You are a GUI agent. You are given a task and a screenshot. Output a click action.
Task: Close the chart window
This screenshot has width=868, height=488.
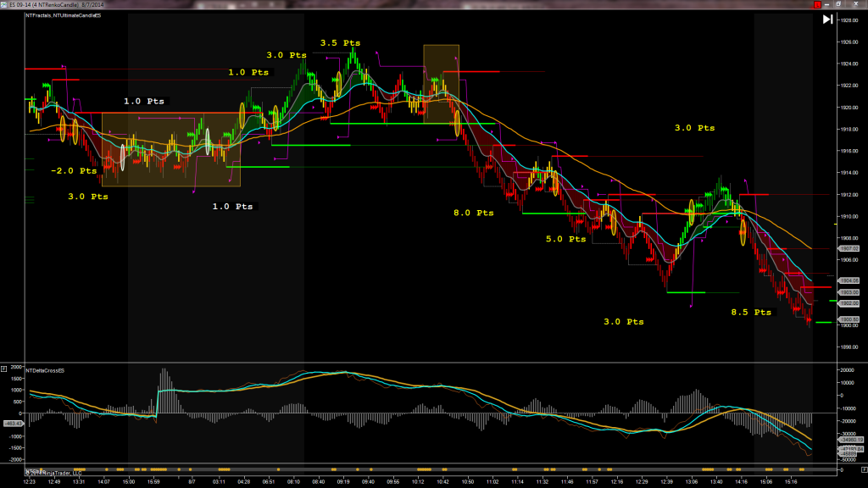[x=857, y=5]
